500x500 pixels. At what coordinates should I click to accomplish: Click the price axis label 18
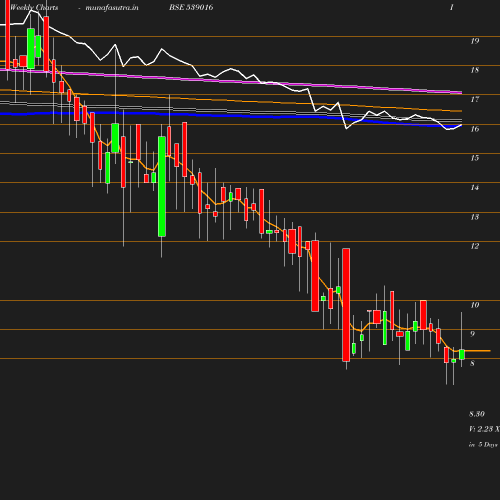(475, 70)
